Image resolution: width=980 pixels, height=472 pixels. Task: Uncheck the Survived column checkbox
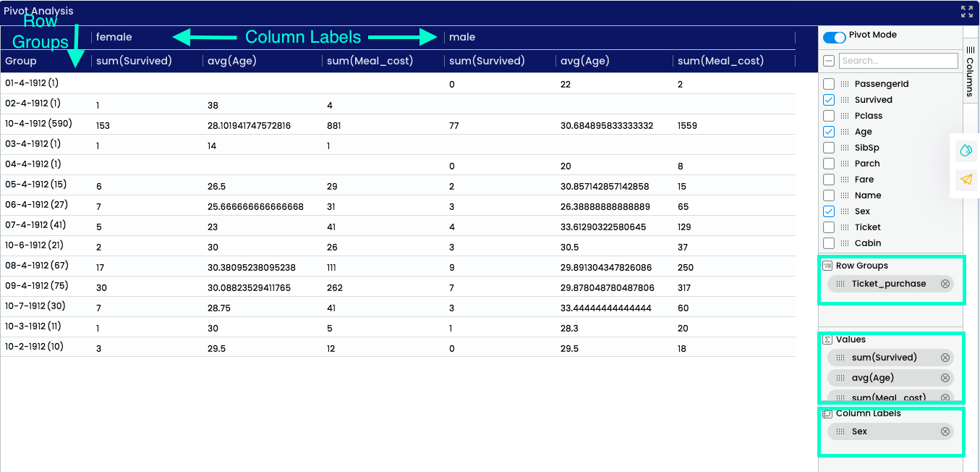tap(829, 100)
